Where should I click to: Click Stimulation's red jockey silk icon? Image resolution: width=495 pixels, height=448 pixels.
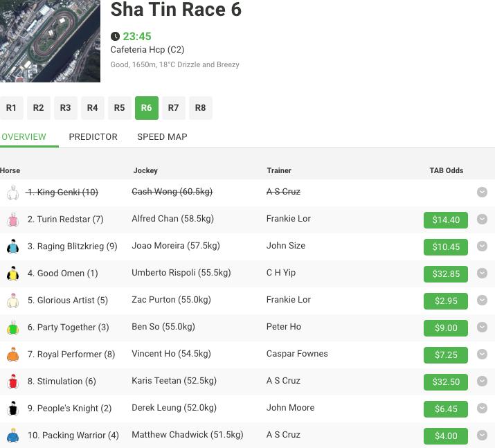tap(12, 382)
